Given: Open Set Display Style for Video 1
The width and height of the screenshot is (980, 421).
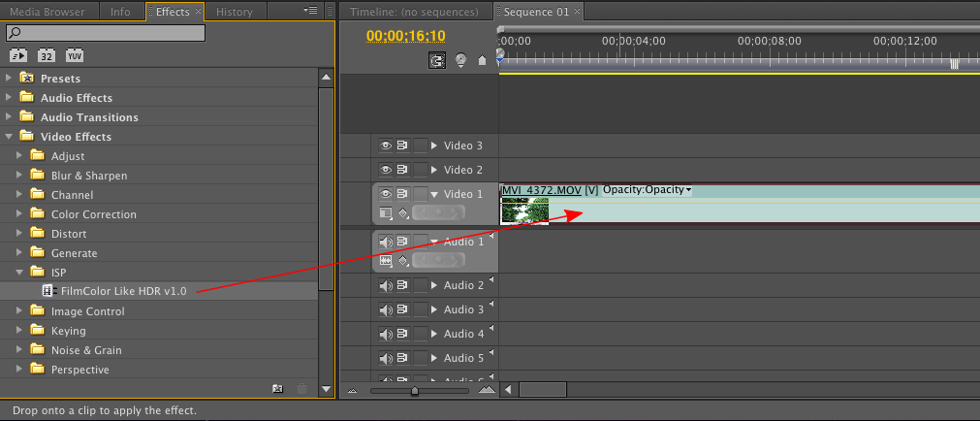Looking at the screenshot, I should click(x=386, y=212).
